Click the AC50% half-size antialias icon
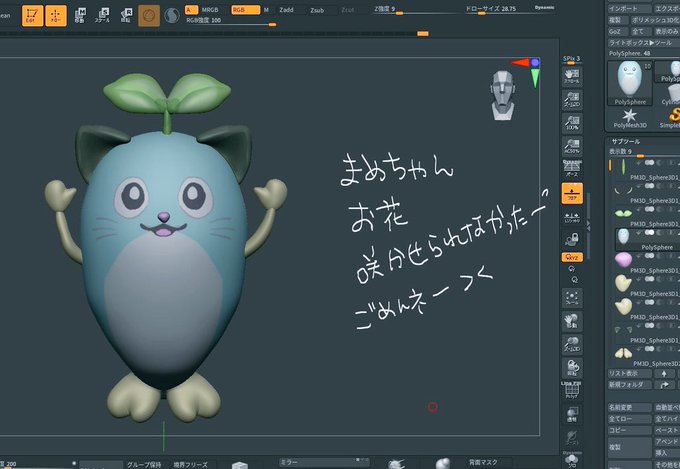This screenshot has height=469, width=680. click(572, 147)
